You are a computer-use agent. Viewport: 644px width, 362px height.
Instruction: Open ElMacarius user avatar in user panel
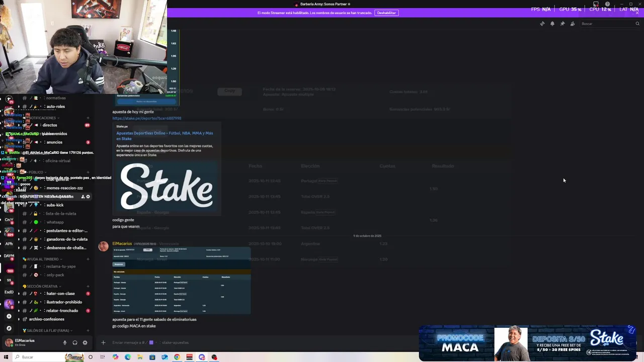(x=9, y=342)
